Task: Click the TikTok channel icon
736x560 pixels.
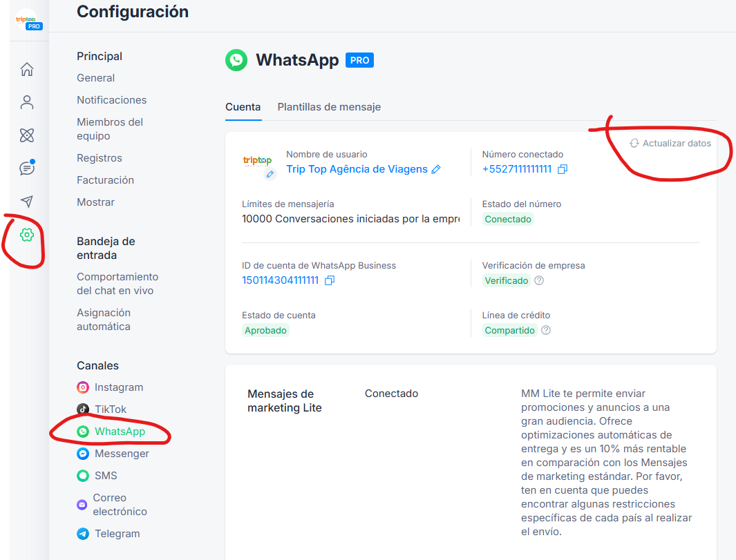Action: (x=83, y=409)
